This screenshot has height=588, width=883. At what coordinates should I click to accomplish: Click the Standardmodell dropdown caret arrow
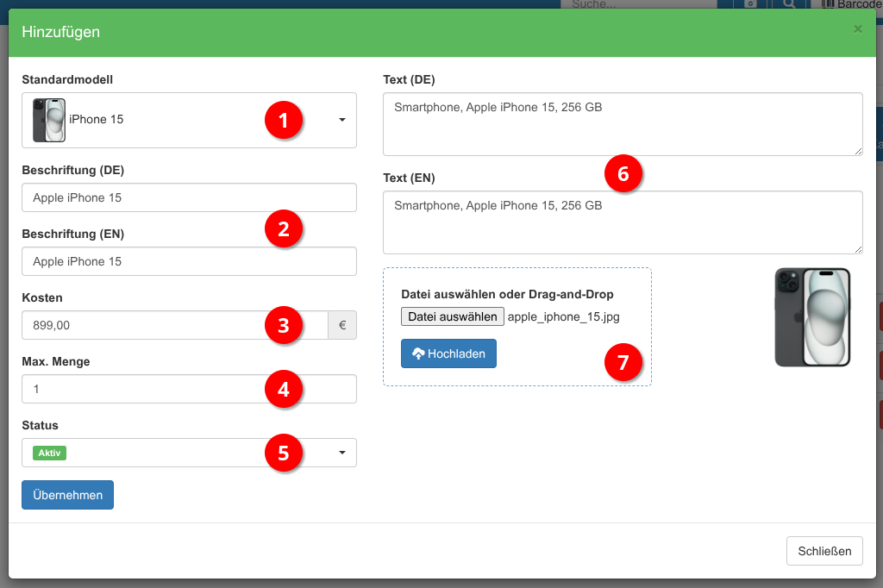(x=342, y=120)
